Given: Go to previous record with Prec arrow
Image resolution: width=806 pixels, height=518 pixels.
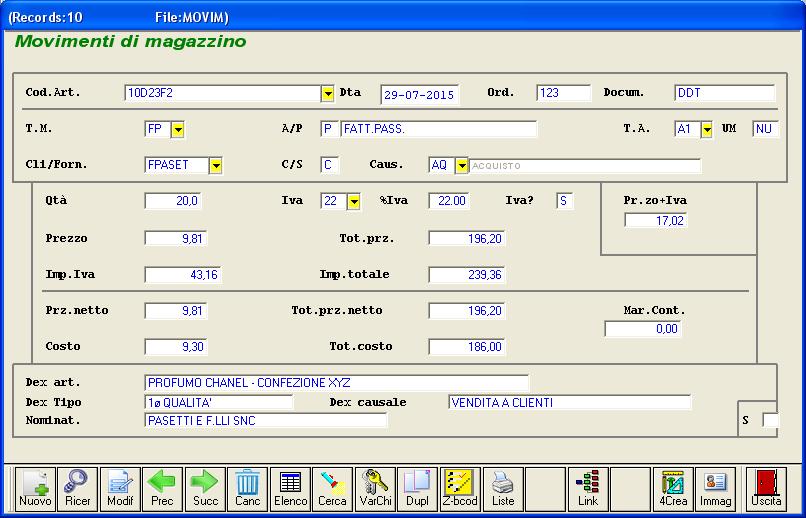Looking at the screenshot, I should [x=162, y=489].
